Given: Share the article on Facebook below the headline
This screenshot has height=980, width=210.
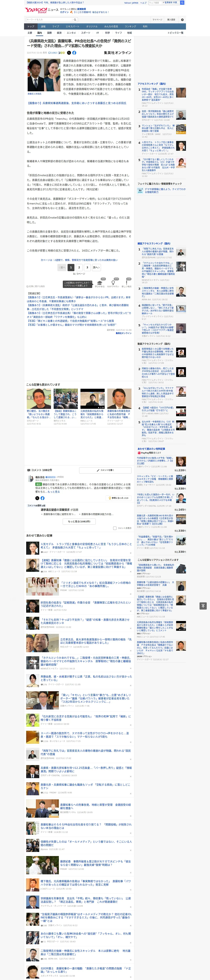Looking at the screenshot, I should click(74, 53).
